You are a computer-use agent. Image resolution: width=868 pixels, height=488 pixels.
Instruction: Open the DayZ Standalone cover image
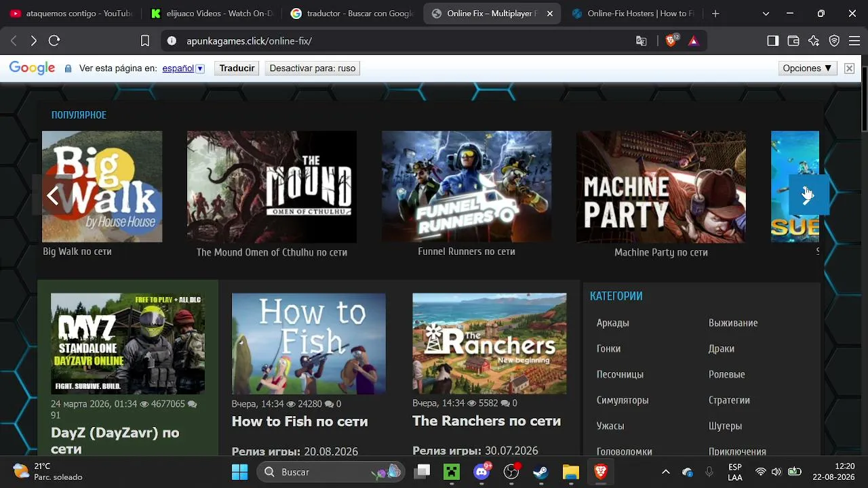[128, 344]
